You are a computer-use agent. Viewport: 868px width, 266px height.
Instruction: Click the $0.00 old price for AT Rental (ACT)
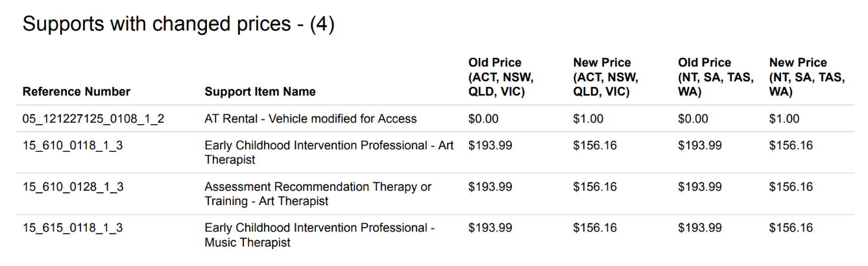tap(483, 119)
